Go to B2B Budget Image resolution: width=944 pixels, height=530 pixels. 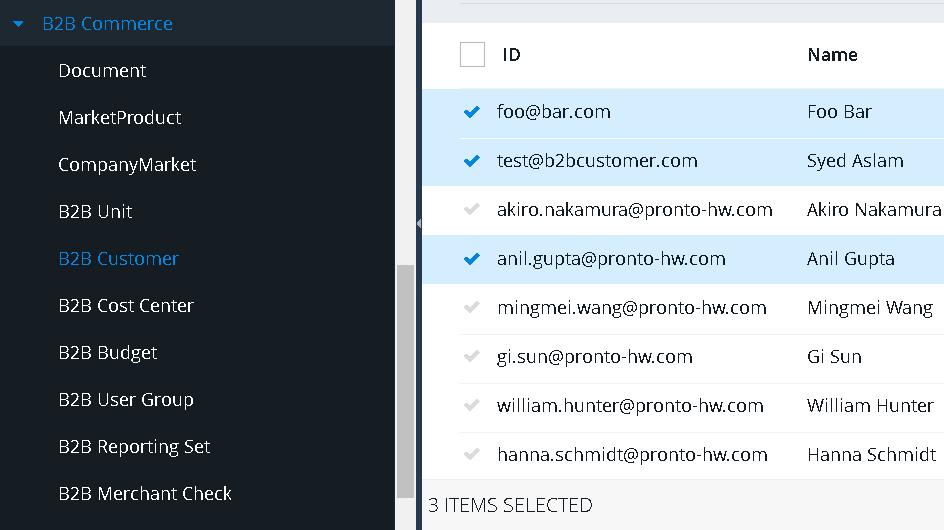point(108,352)
